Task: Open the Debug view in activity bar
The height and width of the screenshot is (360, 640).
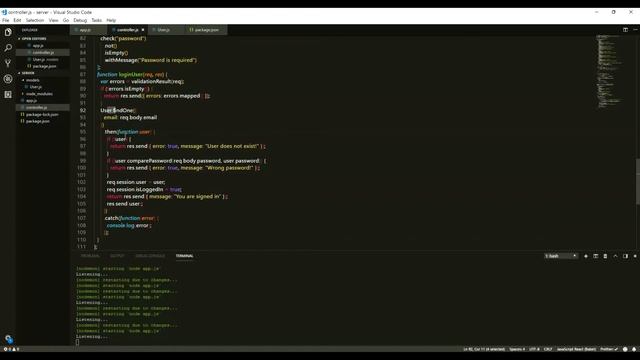Action: 8,79
